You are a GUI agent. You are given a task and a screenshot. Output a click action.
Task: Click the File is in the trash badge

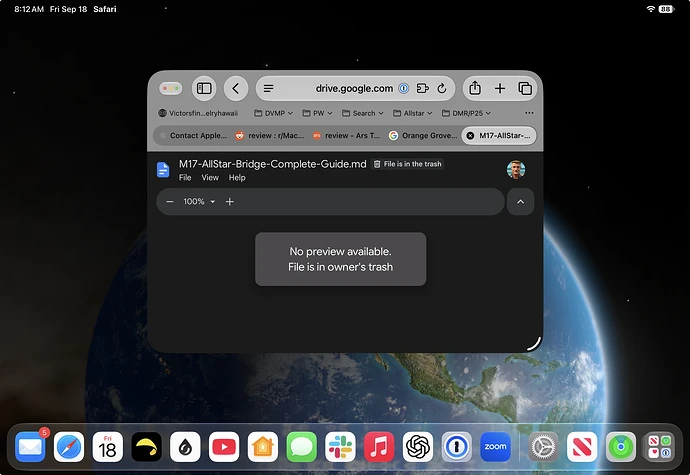point(407,164)
